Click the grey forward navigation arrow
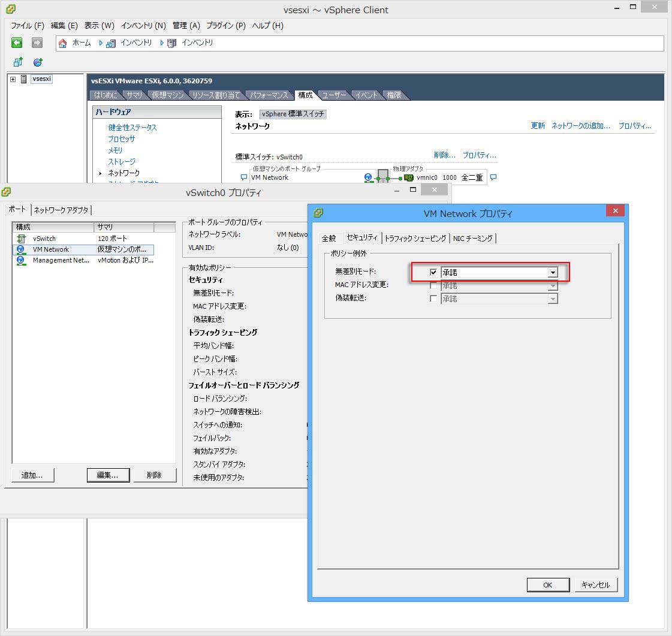The width and height of the screenshot is (672, 636). click(37, 43)
